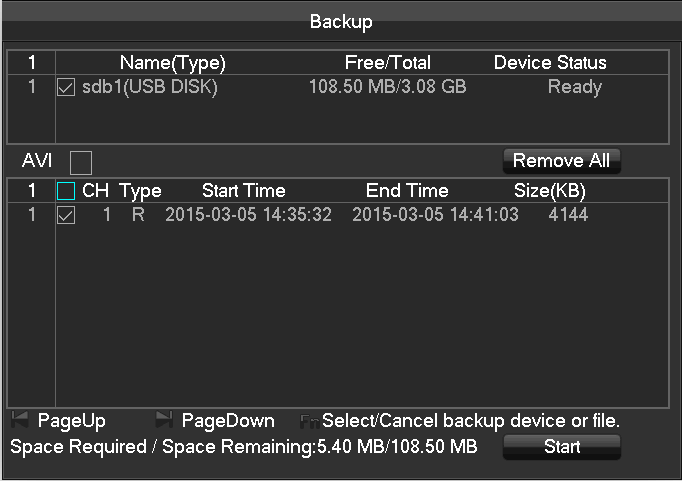Click the Free/Total column header

click(x=388, y=63)
